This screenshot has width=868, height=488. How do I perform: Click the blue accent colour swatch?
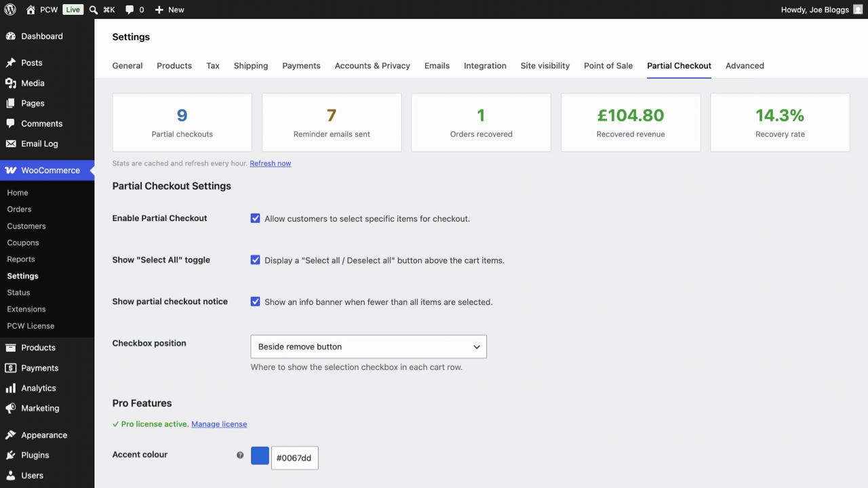260,455
